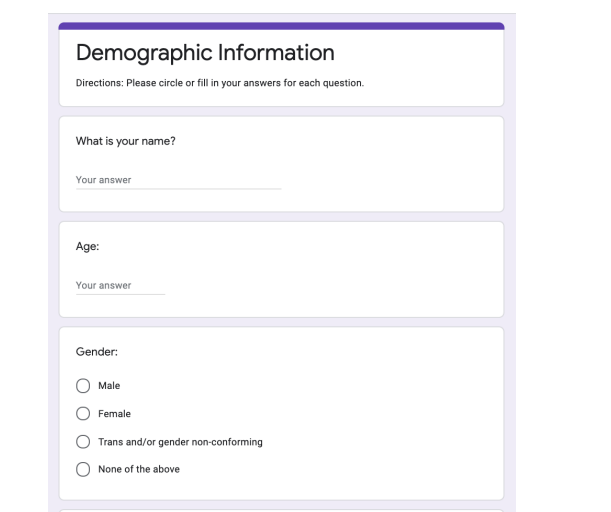Click the 'What is your name?' question heading

click(125, 141)
